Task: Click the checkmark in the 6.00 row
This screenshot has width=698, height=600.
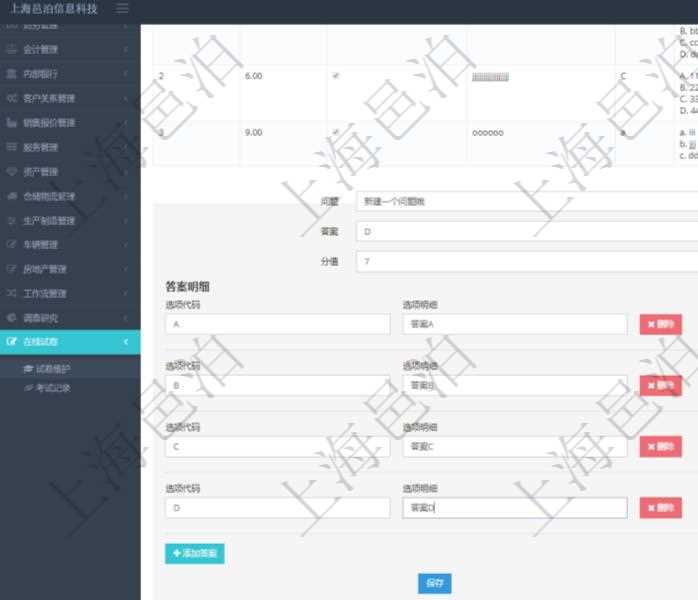Action: pyautogui.click(x=336, y=76)
